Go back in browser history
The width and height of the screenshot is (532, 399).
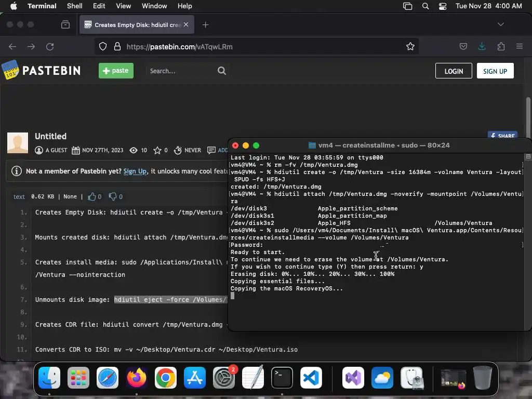tap(12, 46)
